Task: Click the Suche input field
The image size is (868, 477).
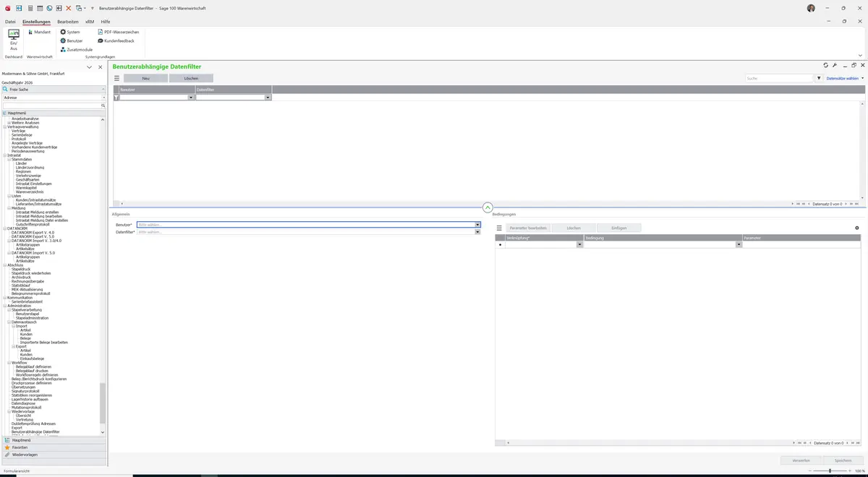Action: pos(780,78)
